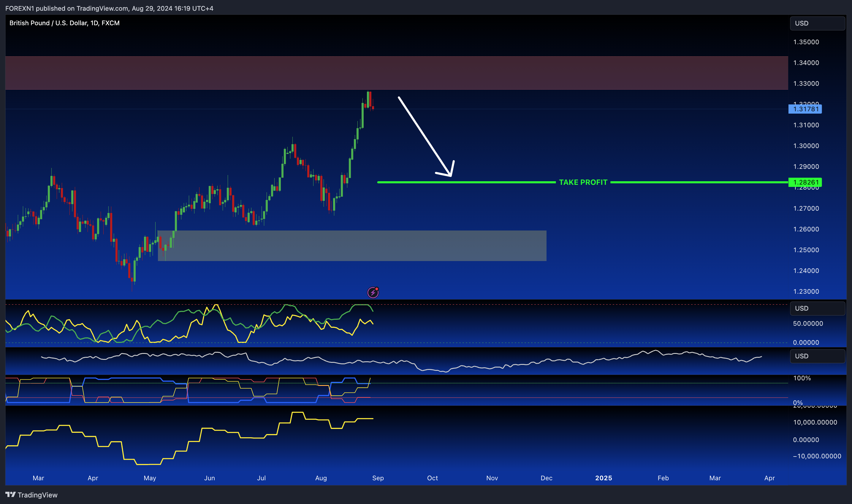Click the FOREXN1 published header text
Image resolution: width=852 pixels, height=504 pixels.
coord(109,8)
